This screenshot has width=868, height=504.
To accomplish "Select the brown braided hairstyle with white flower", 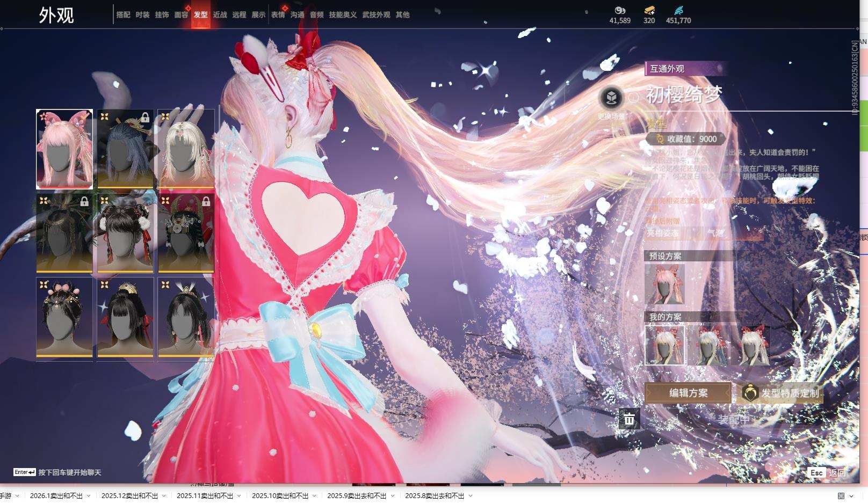I will pos(125,233).
